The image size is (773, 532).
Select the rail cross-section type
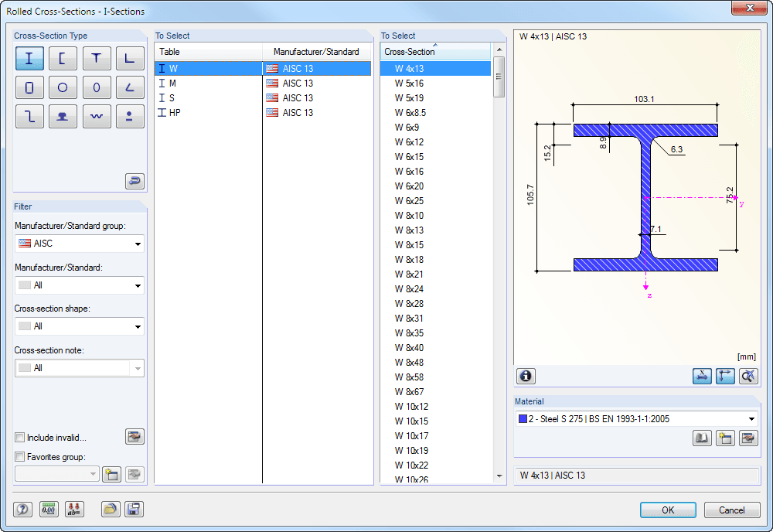coord(63,116)
